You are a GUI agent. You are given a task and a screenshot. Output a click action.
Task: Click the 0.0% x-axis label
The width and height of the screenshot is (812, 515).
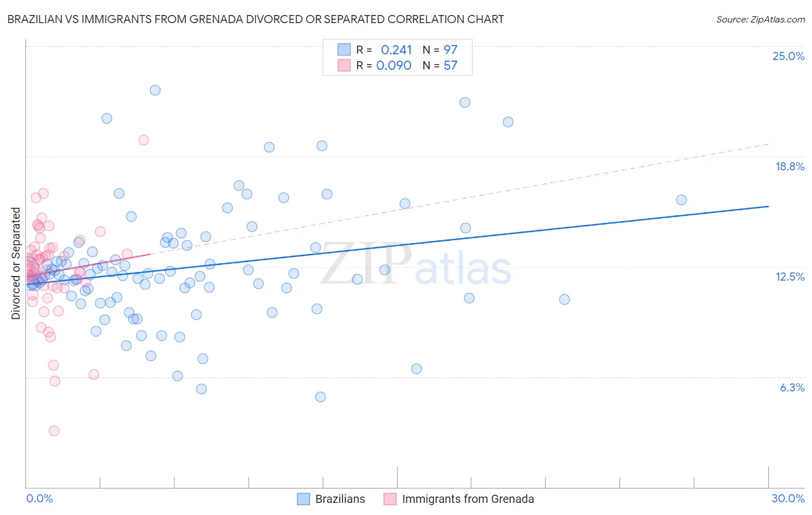tap(40, 498)
